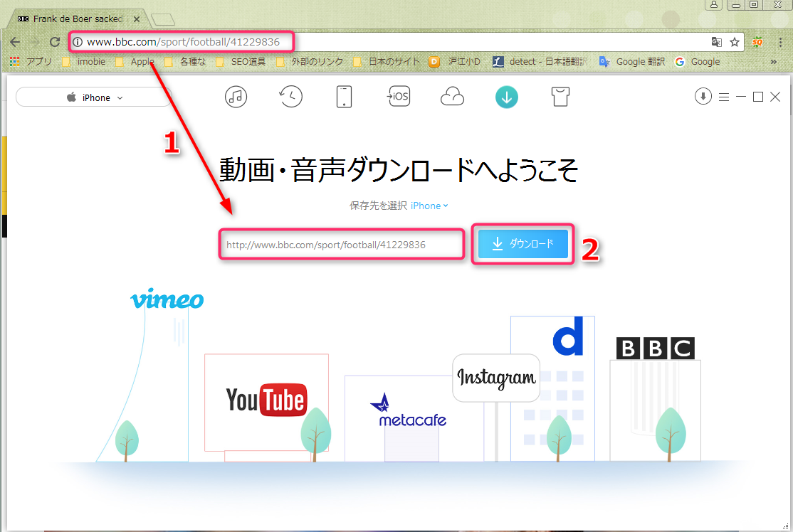Viewport: 793px width, 532px height.
Task: Minimize the AnyTrans window
Action: pos(741,97)
